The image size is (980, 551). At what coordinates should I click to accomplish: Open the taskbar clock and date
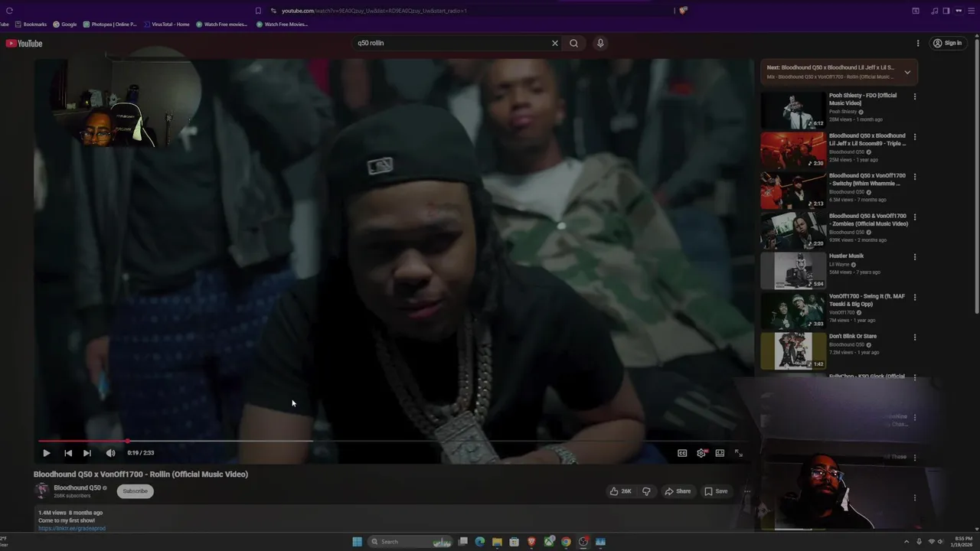coord(962,542)
